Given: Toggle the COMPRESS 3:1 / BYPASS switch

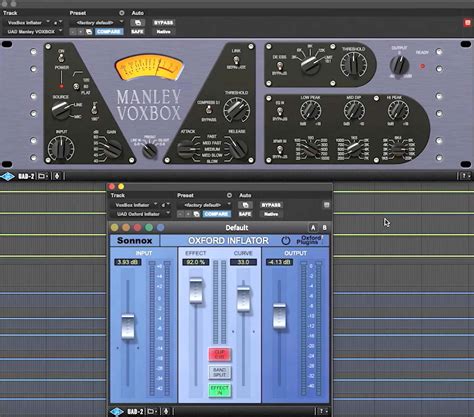Looking at the screenshot, I should (209, 110).
